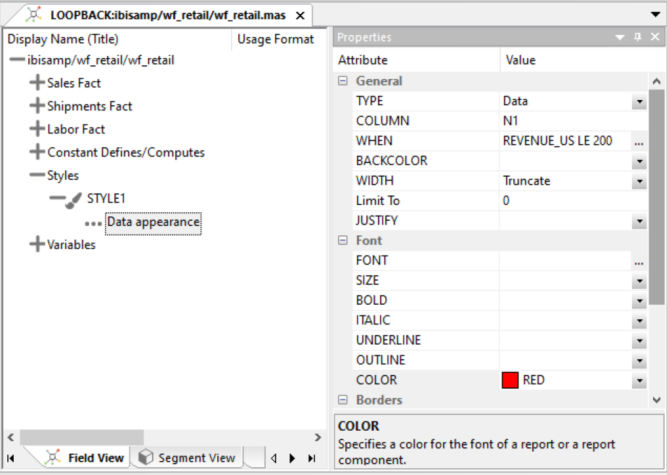The image size is (667, 475).
Task: Click the Segment View cube icon
Action: click(146, 458)
